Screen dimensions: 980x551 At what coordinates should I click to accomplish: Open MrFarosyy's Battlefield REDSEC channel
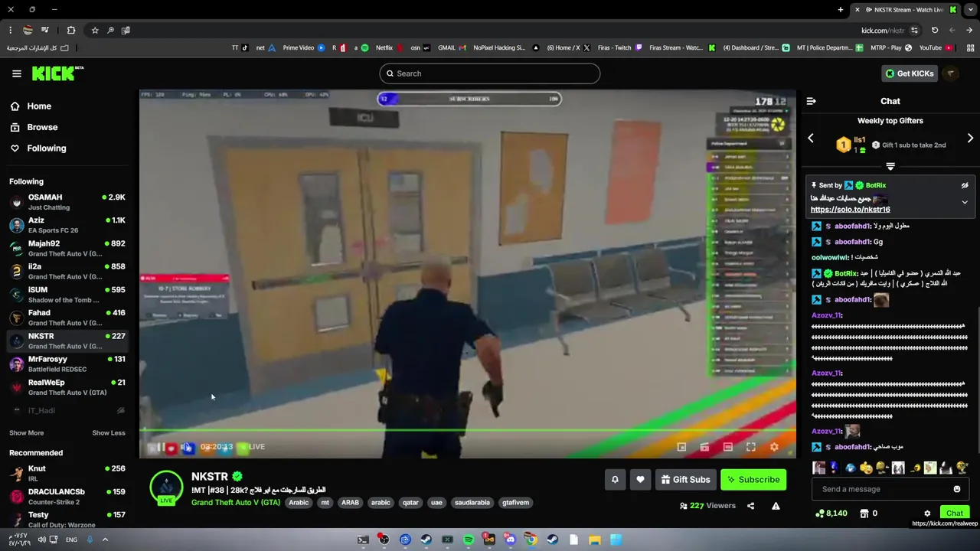[67, 364]
